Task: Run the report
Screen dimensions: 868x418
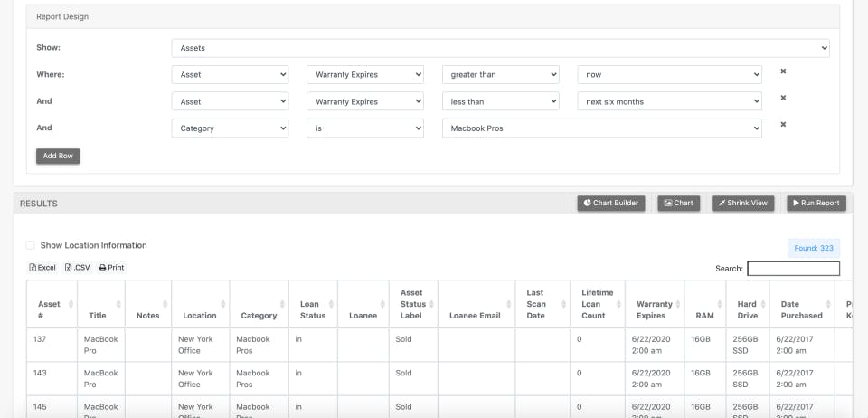Action: pos(816,204)
